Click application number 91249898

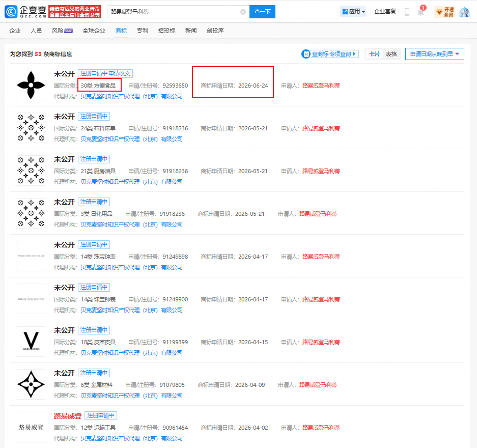pyautogui.click(x=175, y=257)
